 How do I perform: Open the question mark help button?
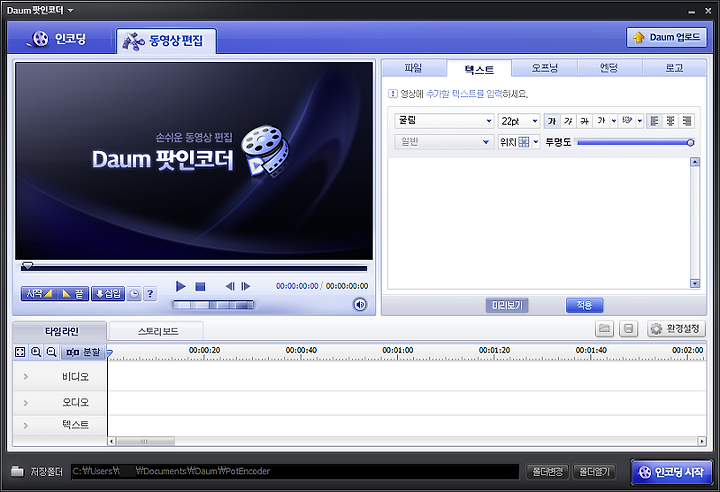[150, 294]
